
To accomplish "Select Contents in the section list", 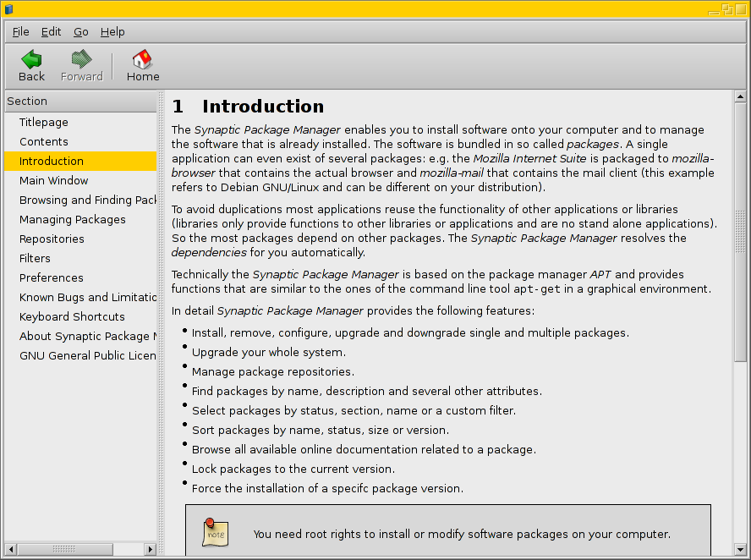I will coord(44,141).
